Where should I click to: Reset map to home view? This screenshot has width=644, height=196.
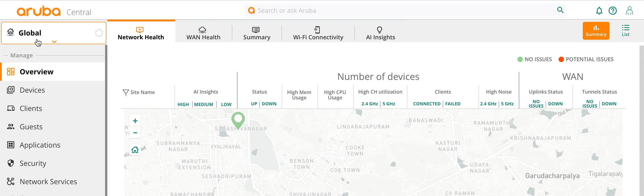tap(135, 150)
